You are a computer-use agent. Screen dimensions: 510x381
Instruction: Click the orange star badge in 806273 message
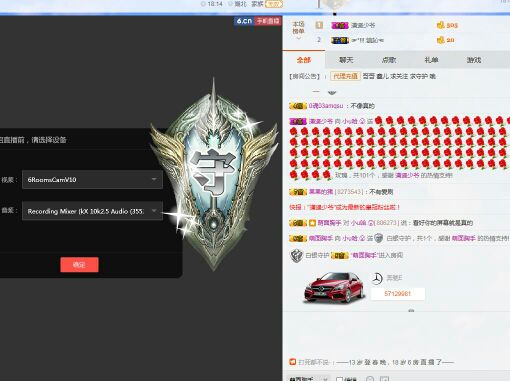pyautogui.click(x=312, y=223)
